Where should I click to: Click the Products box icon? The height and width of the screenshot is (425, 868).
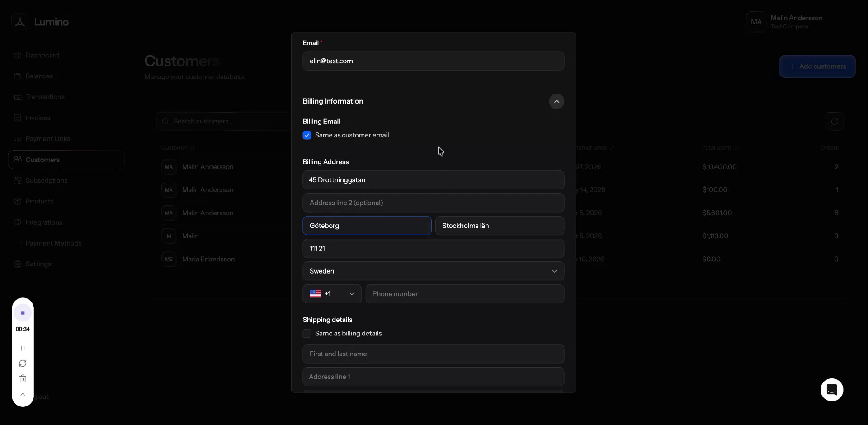(x=18, y=201)
